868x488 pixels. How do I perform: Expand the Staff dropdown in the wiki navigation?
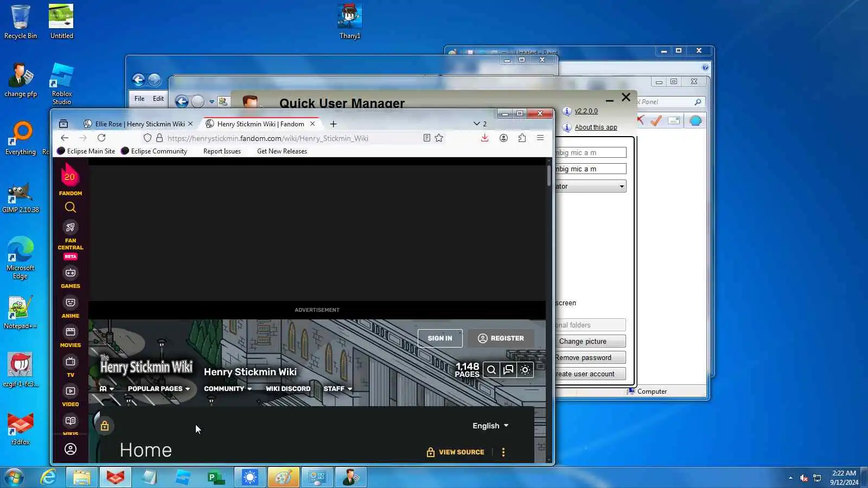coord(338,389)
